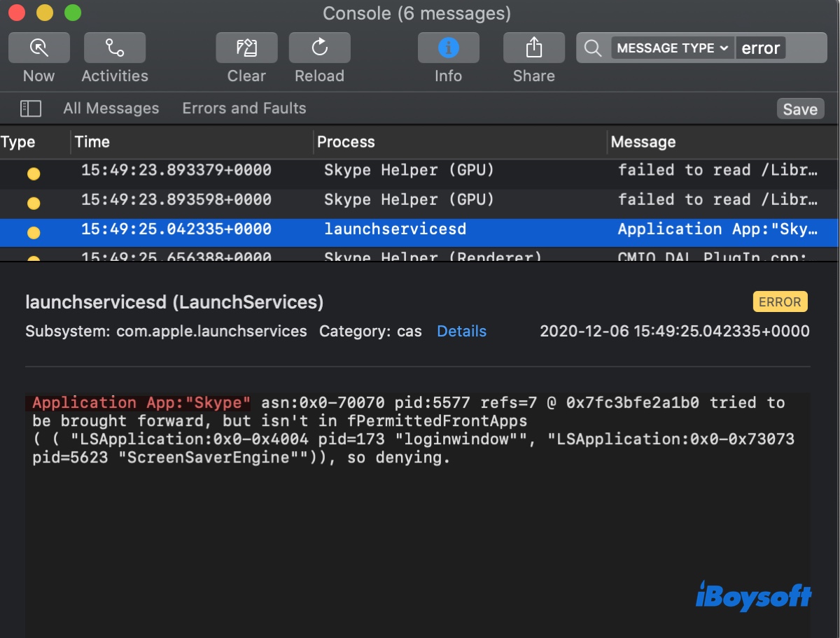Viewport: 840px width, 638px height.
Task: Sort by the Time column header
Action: pyautogui.click(x=92, y=142)
